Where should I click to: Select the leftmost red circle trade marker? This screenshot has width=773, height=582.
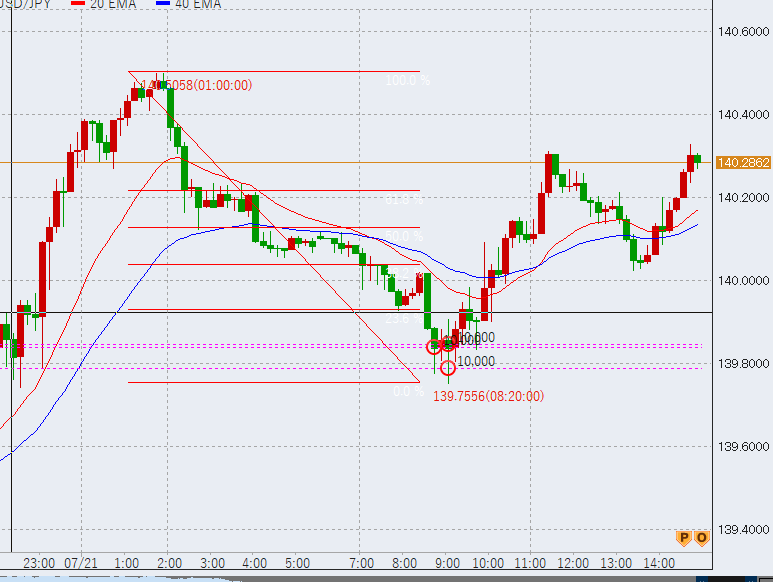tap(434, 346)
